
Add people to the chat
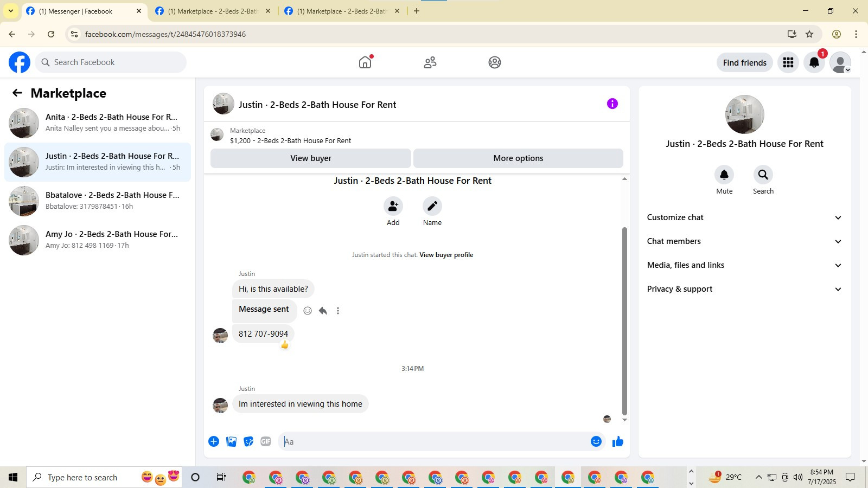393,206
